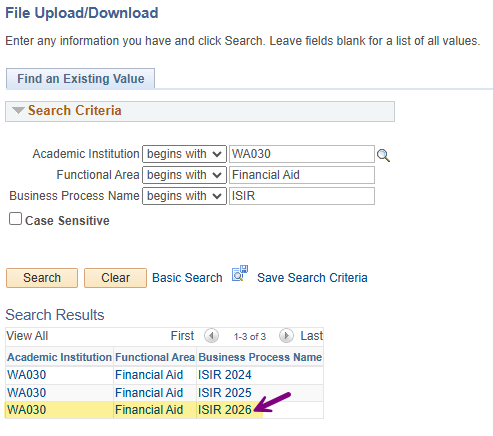
Task: Click the View All results link
Action: coord(27,336)
